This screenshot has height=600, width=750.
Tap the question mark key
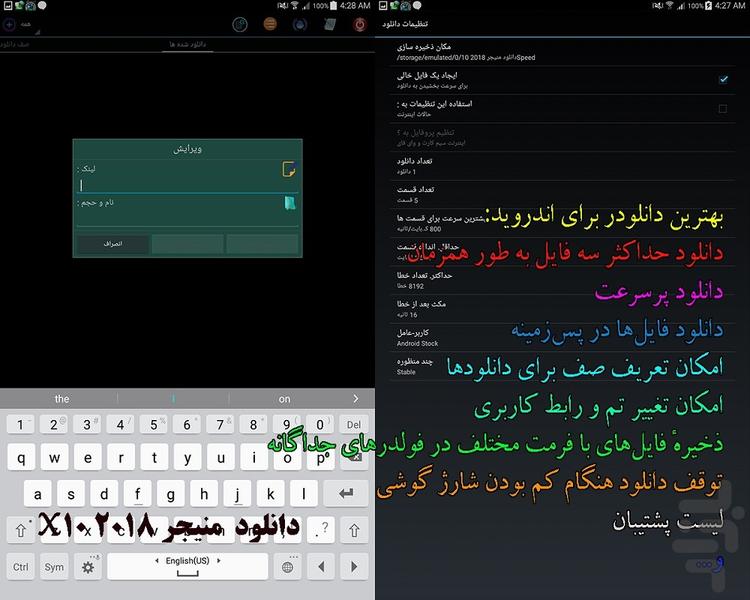tap(321, 530)
